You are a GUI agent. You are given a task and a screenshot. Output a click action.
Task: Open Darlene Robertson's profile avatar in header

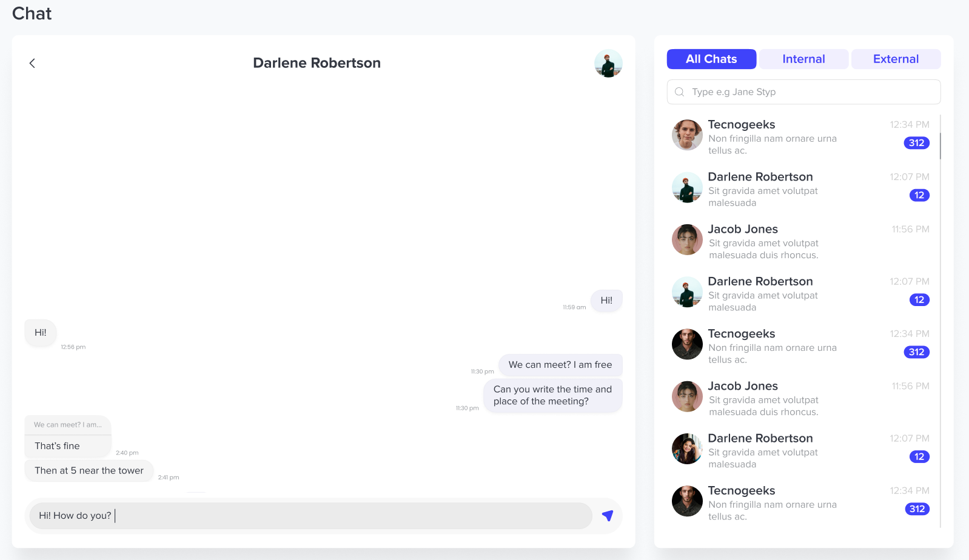[608, 64]
